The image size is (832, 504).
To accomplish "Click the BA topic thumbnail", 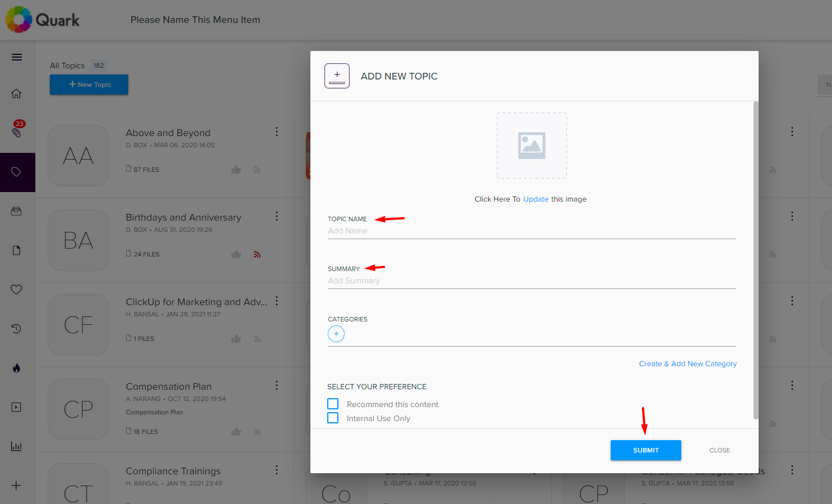I will pos(78,240).
